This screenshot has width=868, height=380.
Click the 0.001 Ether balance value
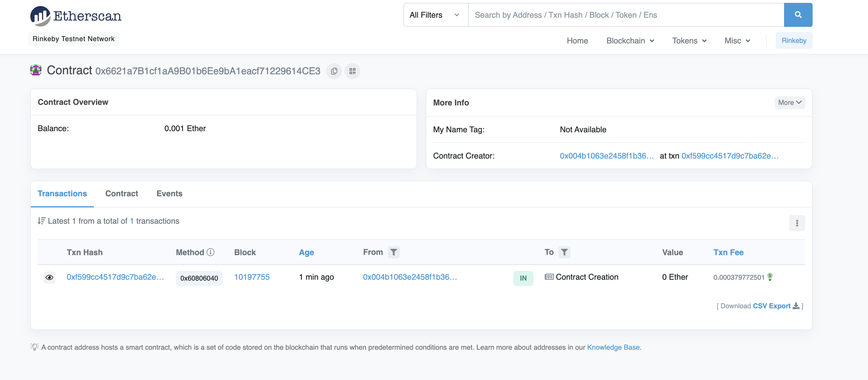click(185, 129)
